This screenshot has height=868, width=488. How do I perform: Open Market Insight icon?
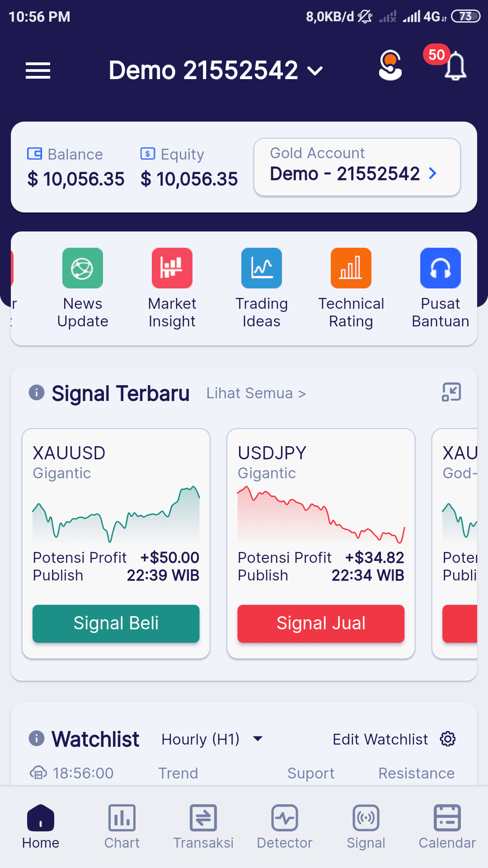(172, 268)
